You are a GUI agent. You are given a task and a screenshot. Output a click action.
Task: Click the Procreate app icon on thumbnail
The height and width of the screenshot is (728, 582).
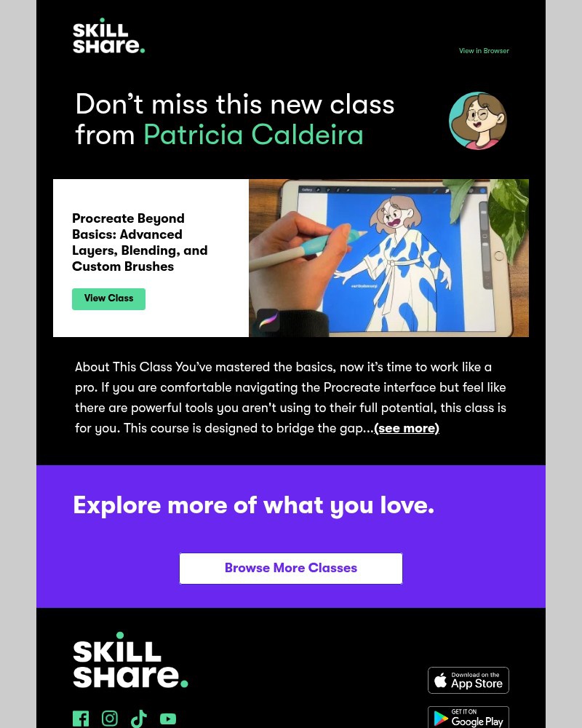click(x=268, y=320)
